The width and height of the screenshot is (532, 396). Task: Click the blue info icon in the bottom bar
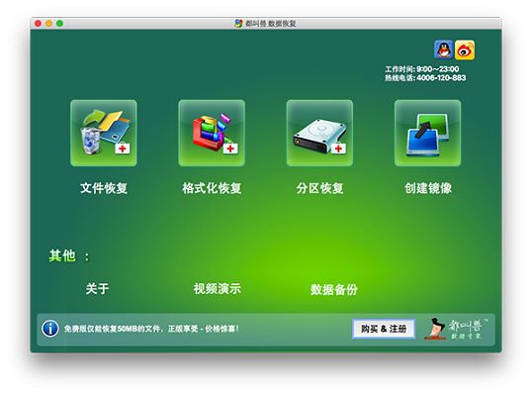[x=50, y=329]
